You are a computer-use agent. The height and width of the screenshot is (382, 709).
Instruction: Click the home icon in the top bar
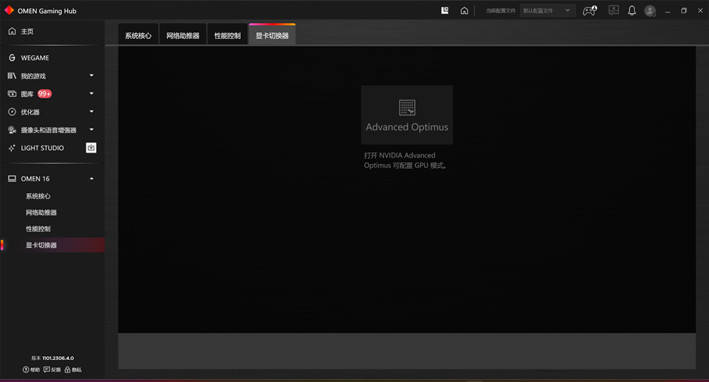coord(464,10)
